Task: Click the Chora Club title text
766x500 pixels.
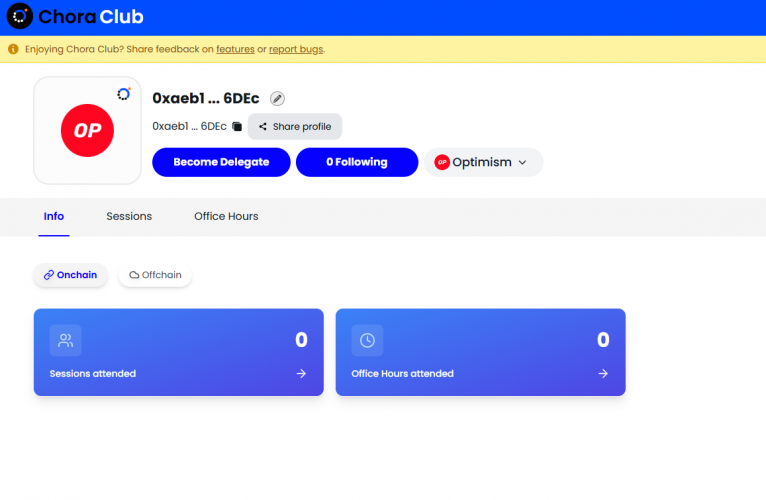Action: coord(91,17)
